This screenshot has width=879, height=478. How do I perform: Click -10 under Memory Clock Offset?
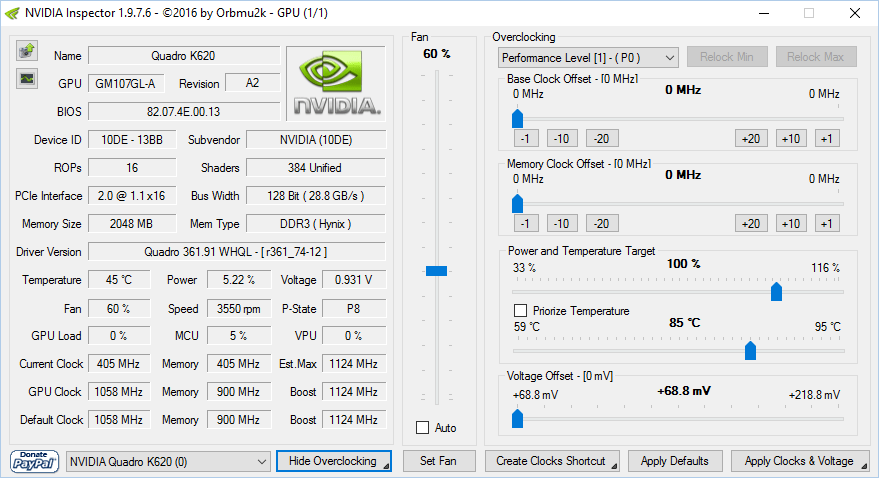coord(562,223)
